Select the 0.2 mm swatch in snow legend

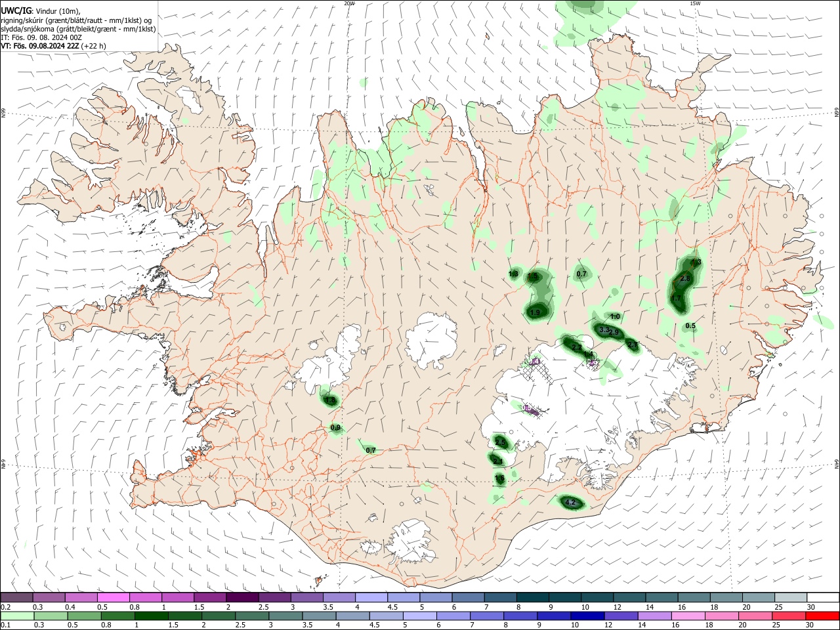(x=16, y=598)
